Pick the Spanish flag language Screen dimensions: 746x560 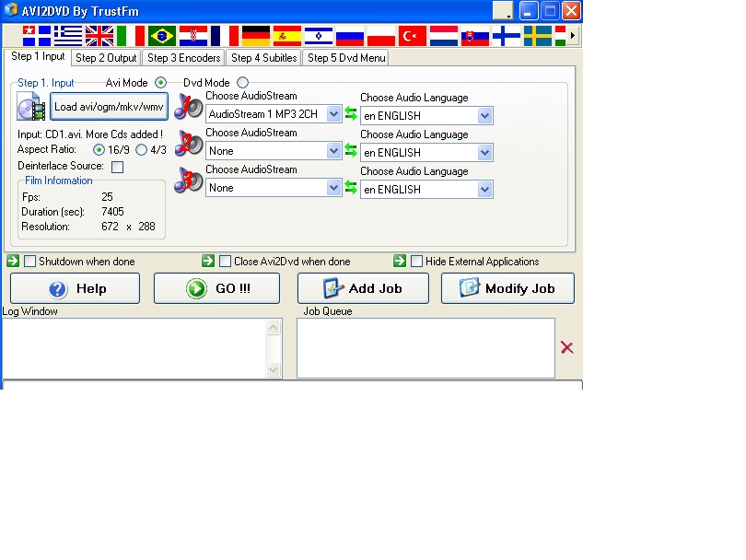pyautogui.click(x=287, y=36)
